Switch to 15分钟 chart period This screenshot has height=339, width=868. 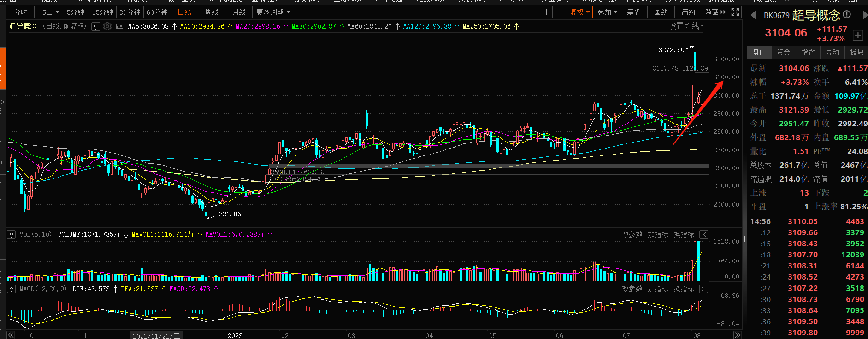pyautogui.click(x=103, y=12)
